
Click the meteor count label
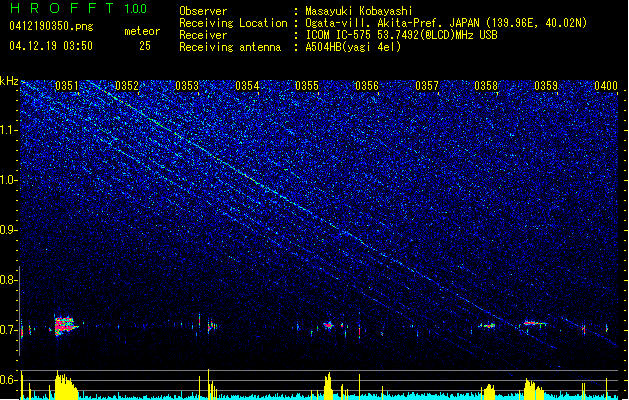pos(142,31)
